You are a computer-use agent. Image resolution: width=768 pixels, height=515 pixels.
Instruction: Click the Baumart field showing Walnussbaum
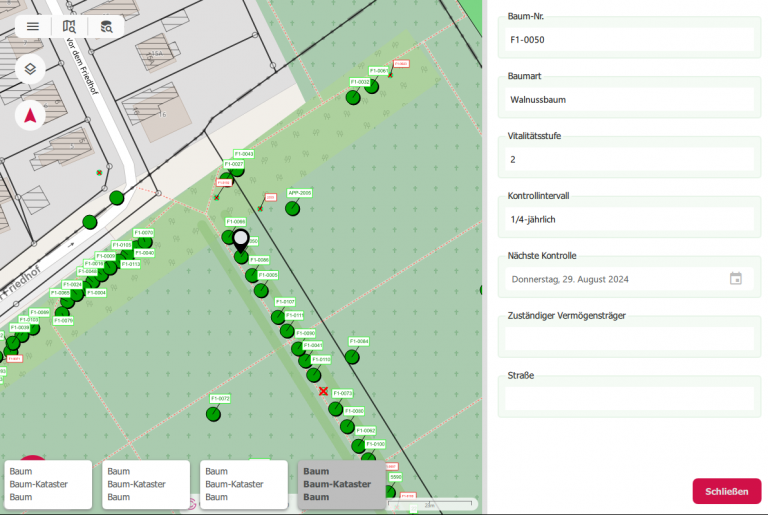(x=629, y=99)
